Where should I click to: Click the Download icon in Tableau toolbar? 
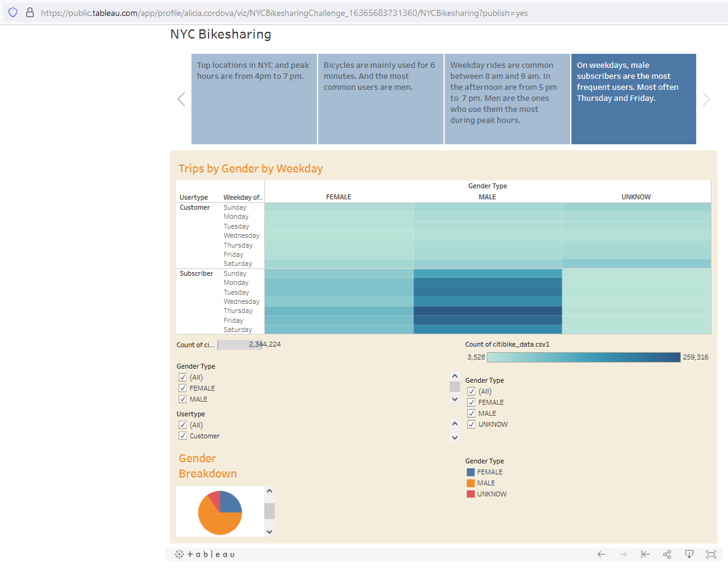(689, 554)
